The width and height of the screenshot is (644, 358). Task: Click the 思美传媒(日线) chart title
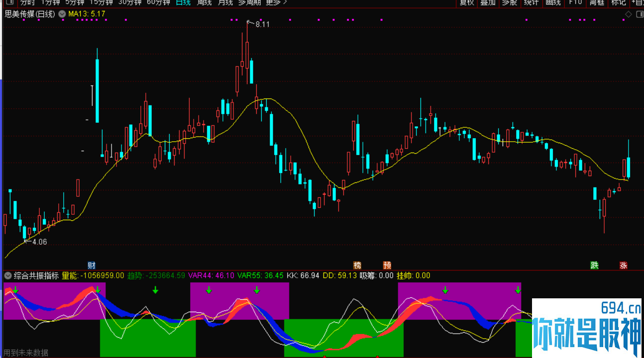click(x=30, y=14)
